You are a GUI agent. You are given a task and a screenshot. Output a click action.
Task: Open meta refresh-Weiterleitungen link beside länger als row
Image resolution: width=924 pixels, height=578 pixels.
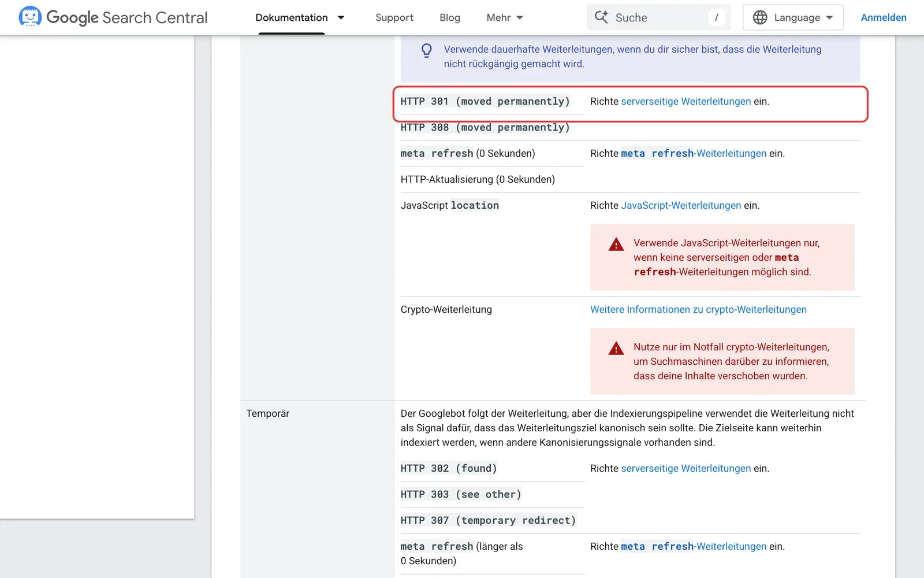pyautogui.click(x=694, y=546)
